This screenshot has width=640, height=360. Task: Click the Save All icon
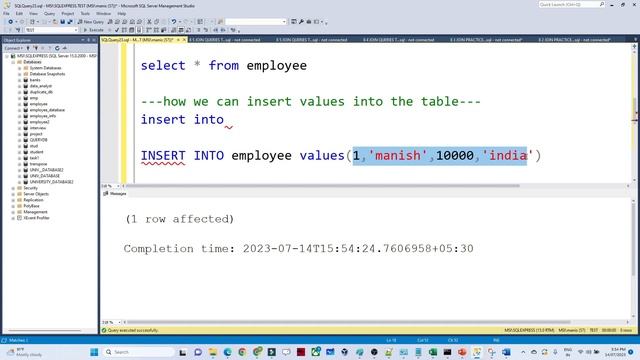click(x=70, y=22)
